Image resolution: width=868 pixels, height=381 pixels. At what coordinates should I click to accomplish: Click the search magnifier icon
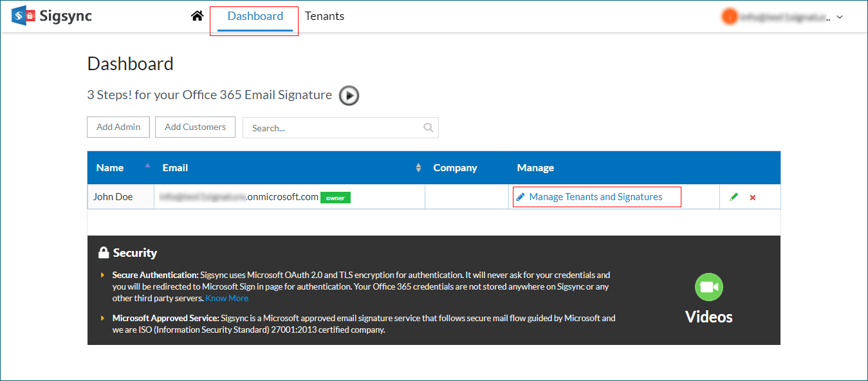(x=429, y=127)
